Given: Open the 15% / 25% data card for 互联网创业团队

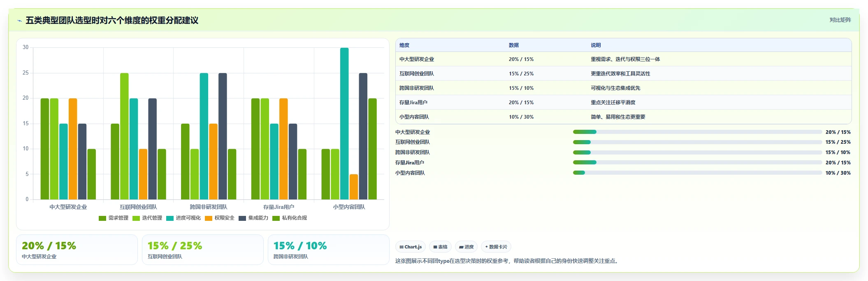Looking at the screenshot, I should click(x=203, y=250).
